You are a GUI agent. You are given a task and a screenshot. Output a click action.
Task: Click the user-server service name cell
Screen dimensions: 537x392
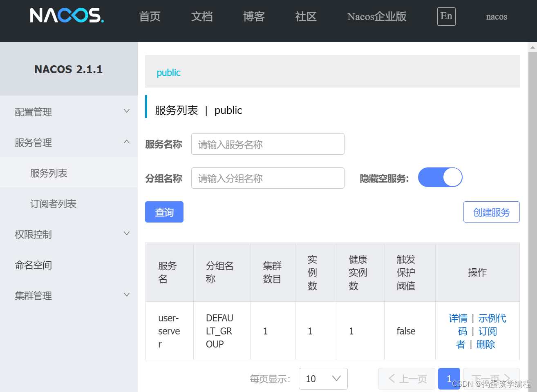(169, 331)
